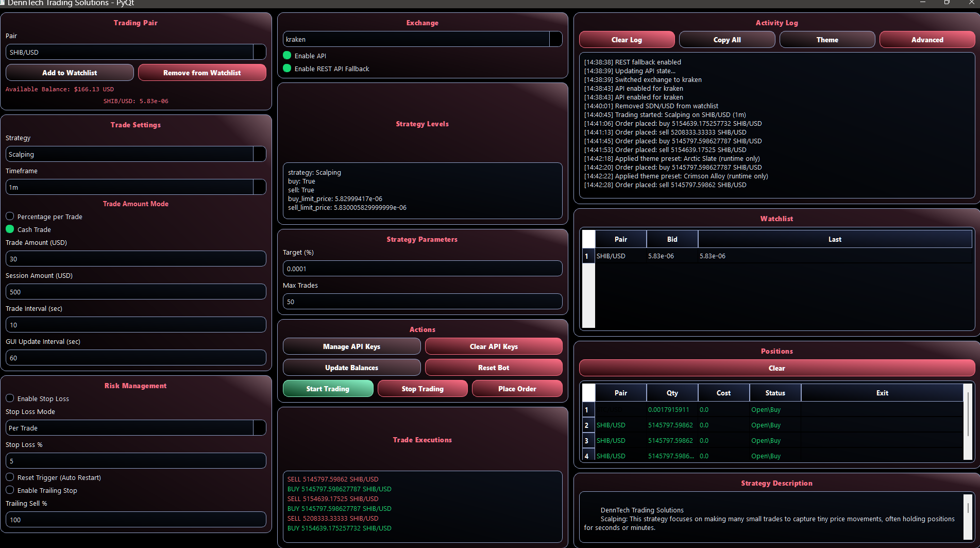
Task: Add SHIB/USD to the watchlist
Action: tap(69, 72)
